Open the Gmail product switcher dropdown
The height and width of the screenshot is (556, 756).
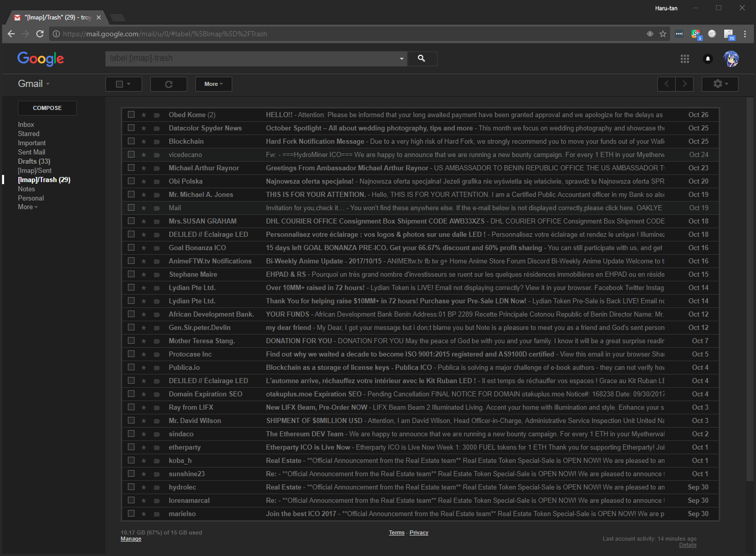34,84
